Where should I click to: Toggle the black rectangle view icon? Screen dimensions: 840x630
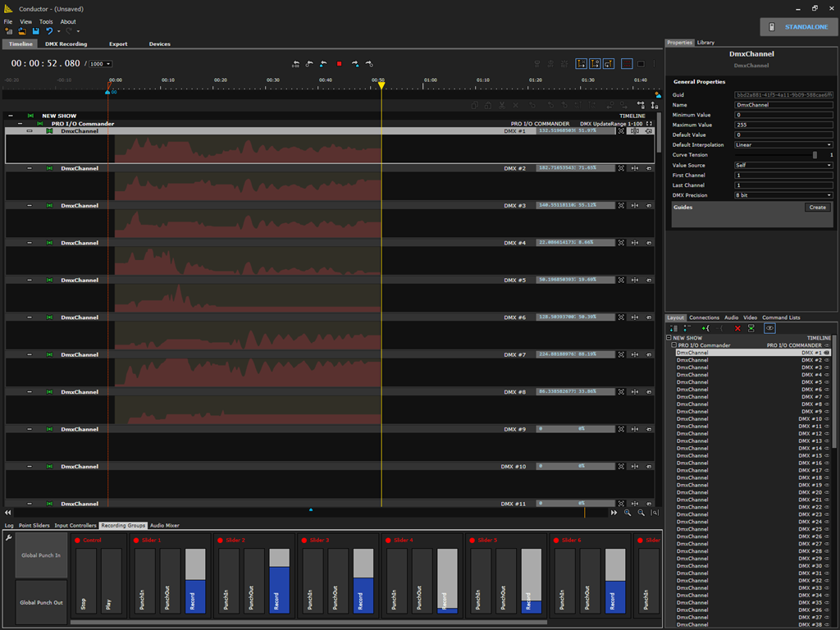(x=641, y=64)
